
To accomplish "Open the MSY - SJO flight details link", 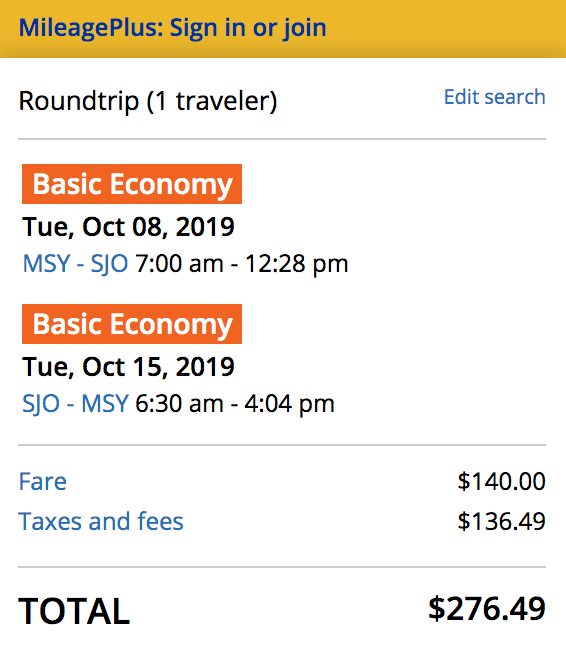I will point(75,264).
